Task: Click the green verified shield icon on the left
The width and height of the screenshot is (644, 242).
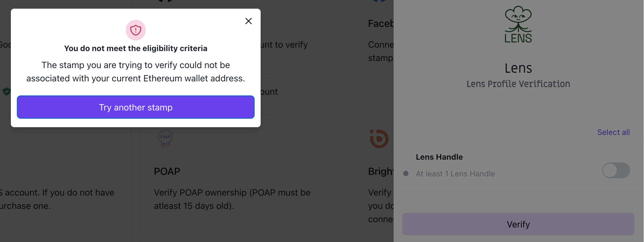Action: [7, 91]
